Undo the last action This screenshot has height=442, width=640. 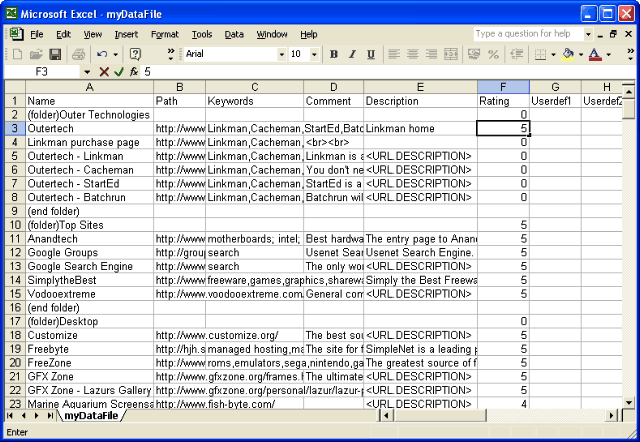(102, 54)
